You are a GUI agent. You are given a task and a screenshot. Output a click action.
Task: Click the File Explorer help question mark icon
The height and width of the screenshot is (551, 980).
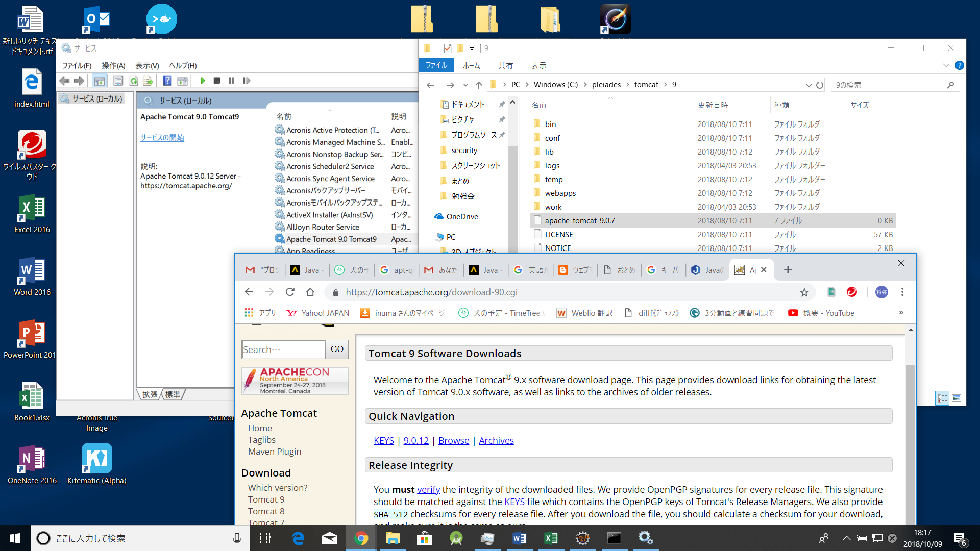tap(960, 65)
